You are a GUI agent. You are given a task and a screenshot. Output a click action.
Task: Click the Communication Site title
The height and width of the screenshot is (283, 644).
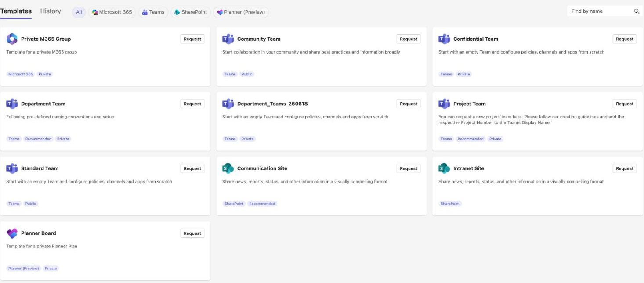(262, 168)
